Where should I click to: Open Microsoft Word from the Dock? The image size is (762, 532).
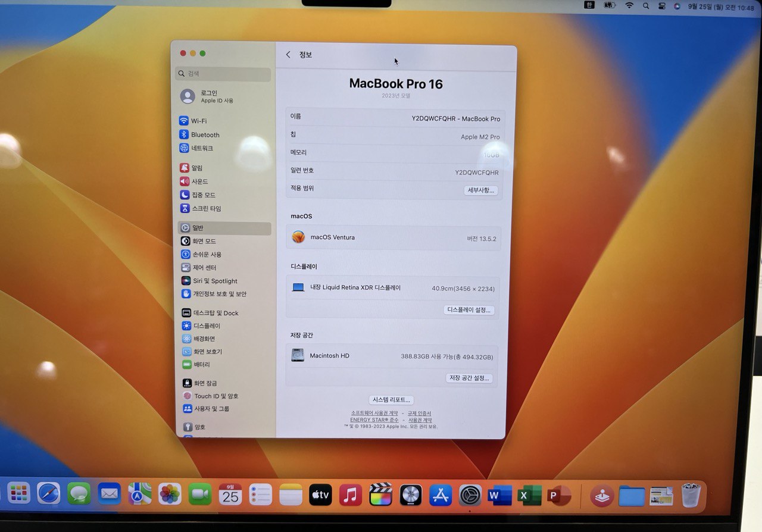pos(499,495)
